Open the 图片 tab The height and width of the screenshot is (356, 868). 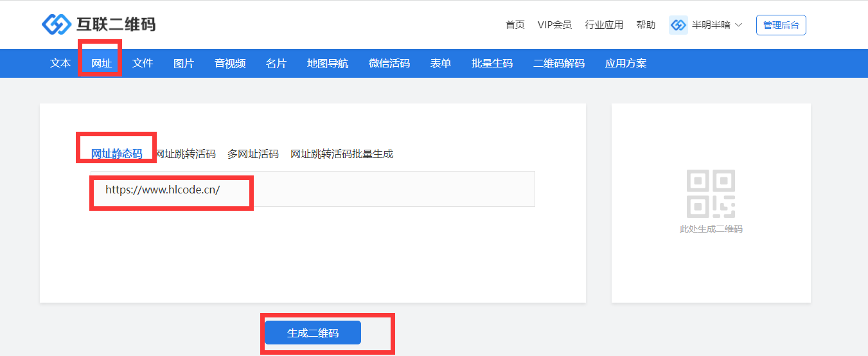click(x=184, y=63)
